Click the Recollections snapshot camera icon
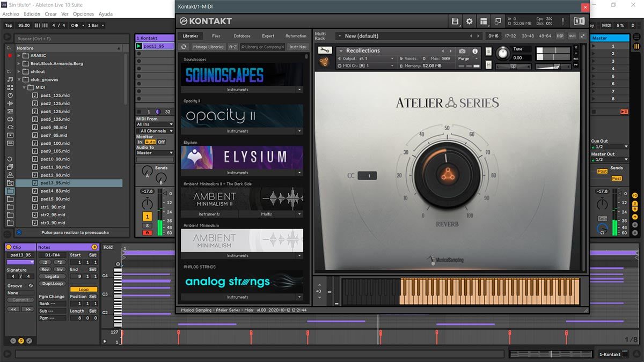 [x=462, y=51]
